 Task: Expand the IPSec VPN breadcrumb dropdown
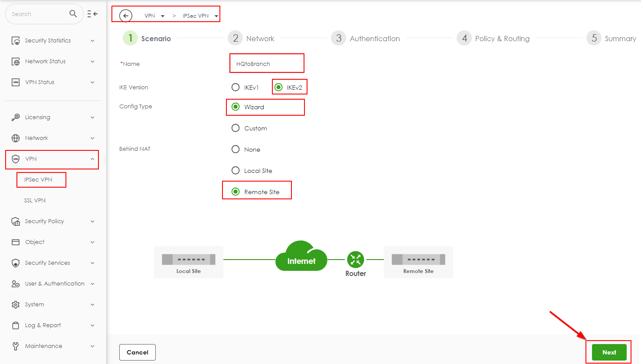(216, 15)
